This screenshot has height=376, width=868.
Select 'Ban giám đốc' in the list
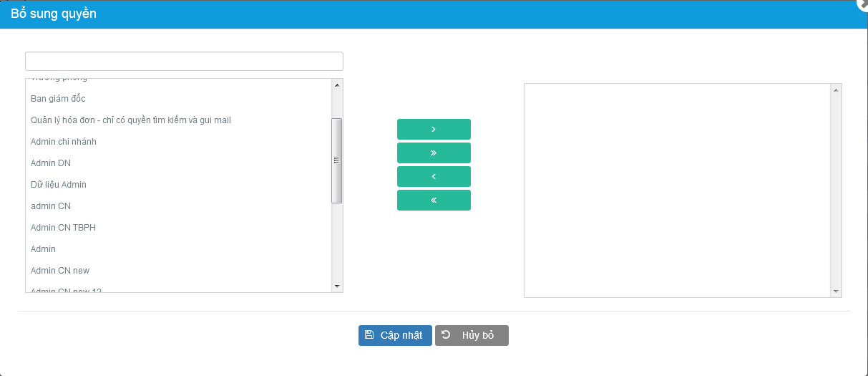[58, 99]
